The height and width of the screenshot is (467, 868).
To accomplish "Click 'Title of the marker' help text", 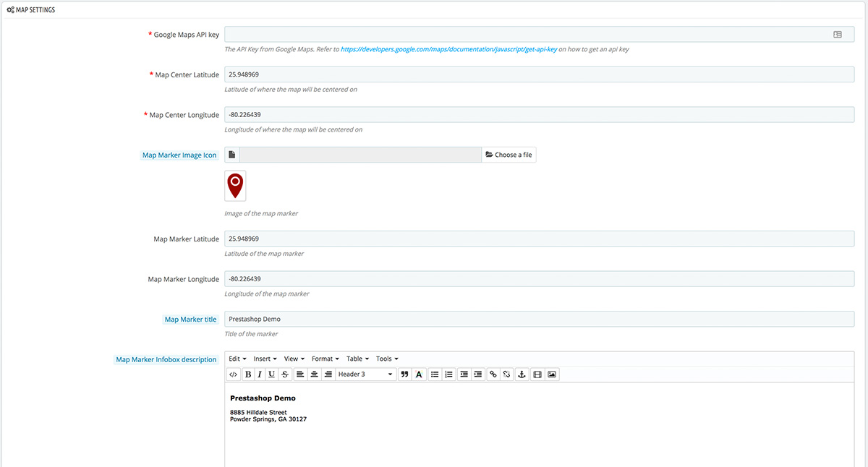I will [251, 334].
